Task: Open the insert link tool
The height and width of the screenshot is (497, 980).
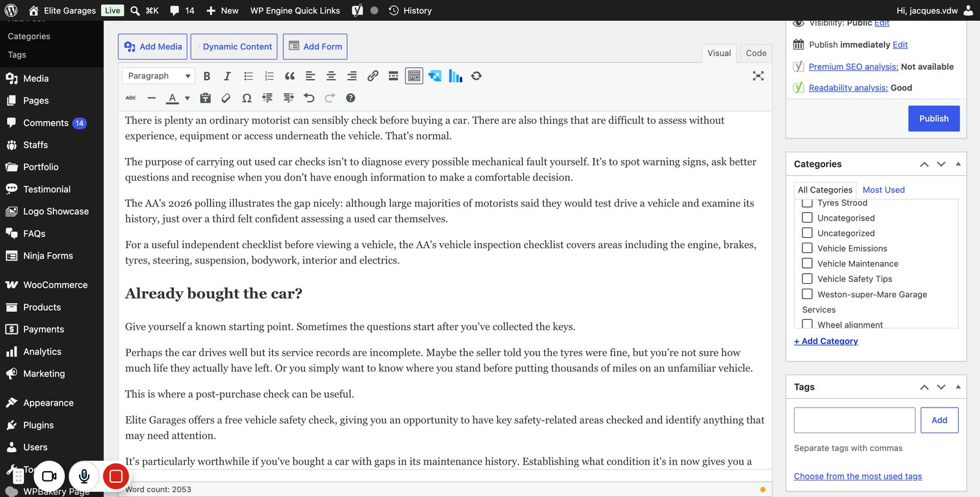Action: click(x=372, y=76)
